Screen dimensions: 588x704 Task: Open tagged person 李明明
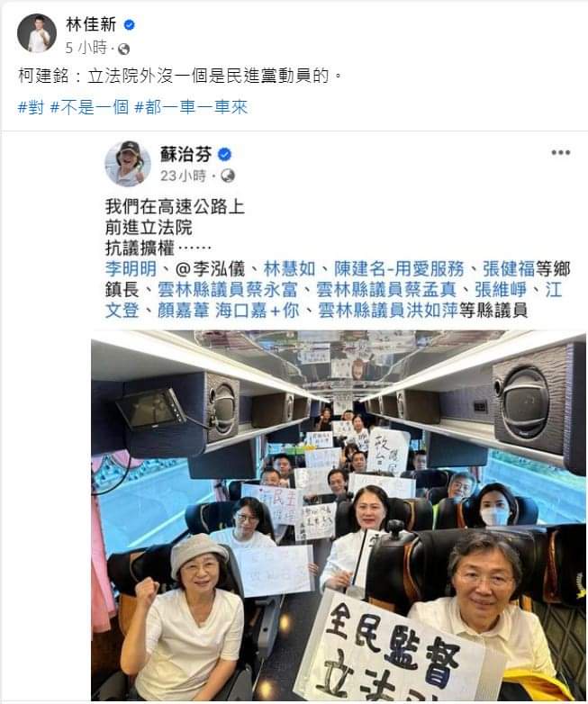(131, 269)
